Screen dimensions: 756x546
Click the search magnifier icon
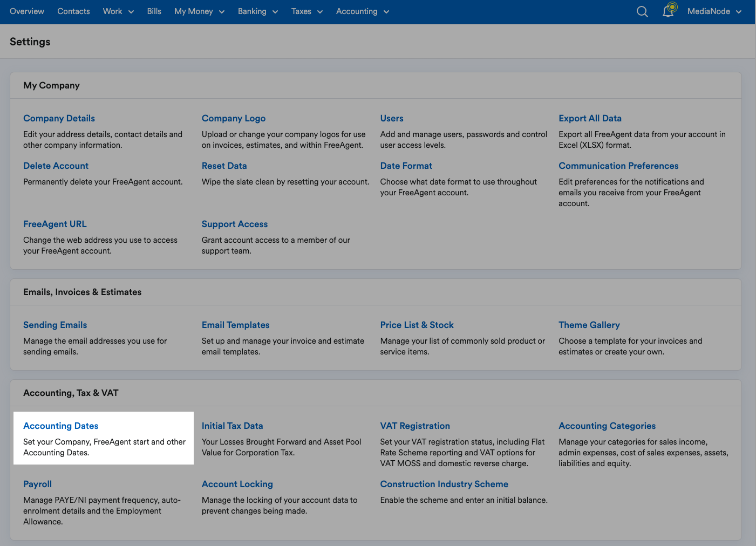(642, 12)
